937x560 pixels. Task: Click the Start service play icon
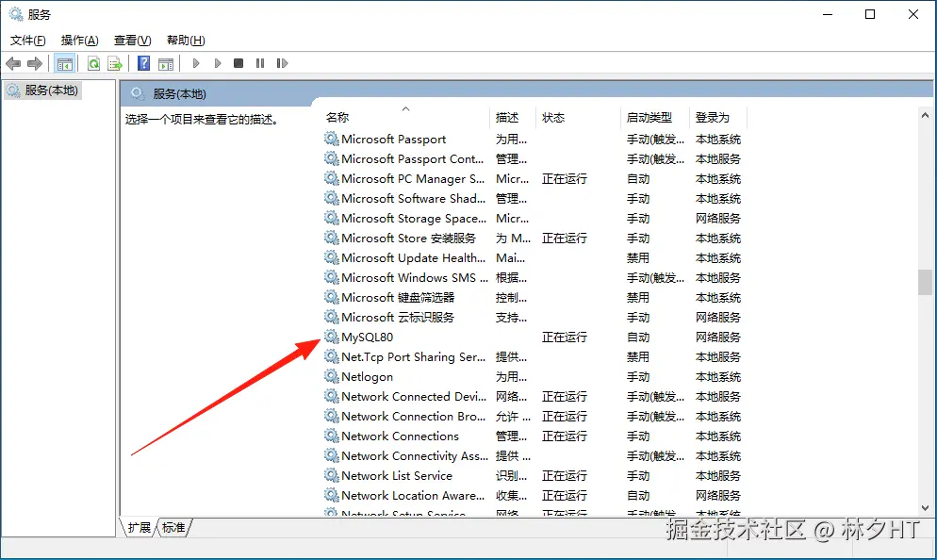click(195, 63)
